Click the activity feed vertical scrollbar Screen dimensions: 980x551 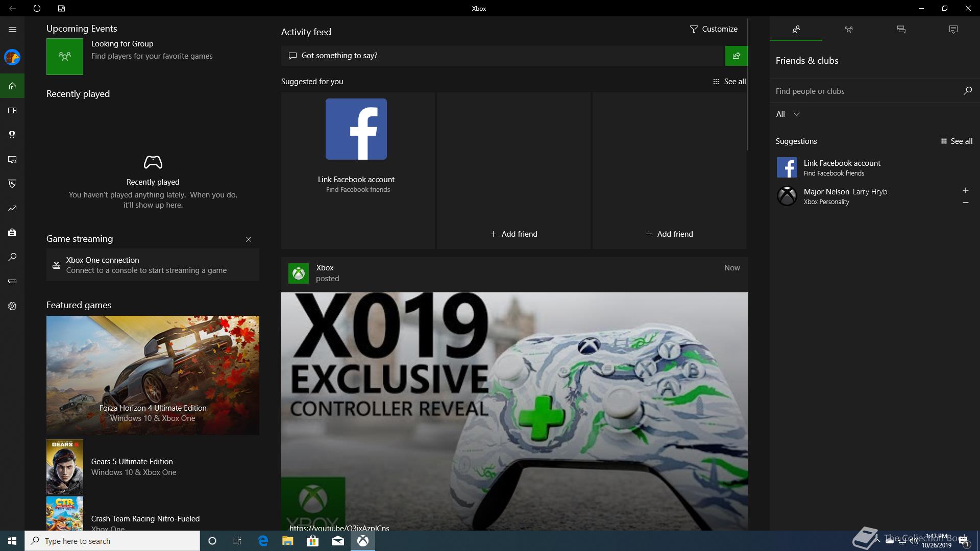pyautogui.click(x=748, y=84)
